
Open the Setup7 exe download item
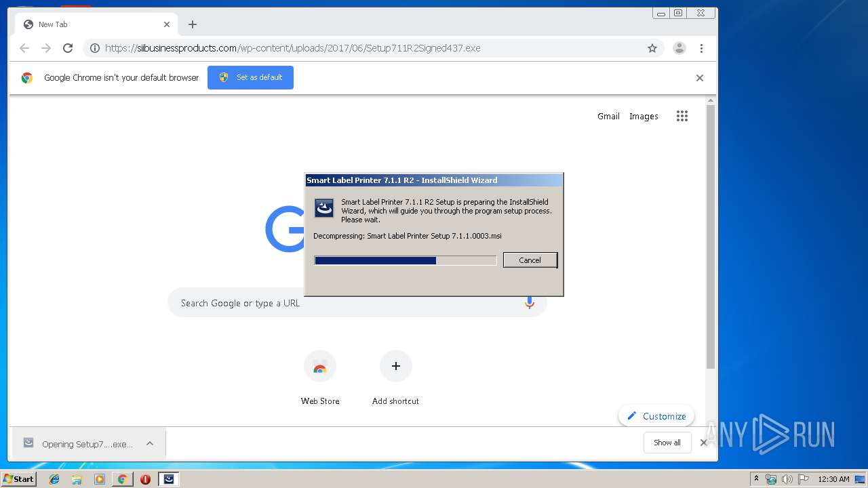pos(87,444)
